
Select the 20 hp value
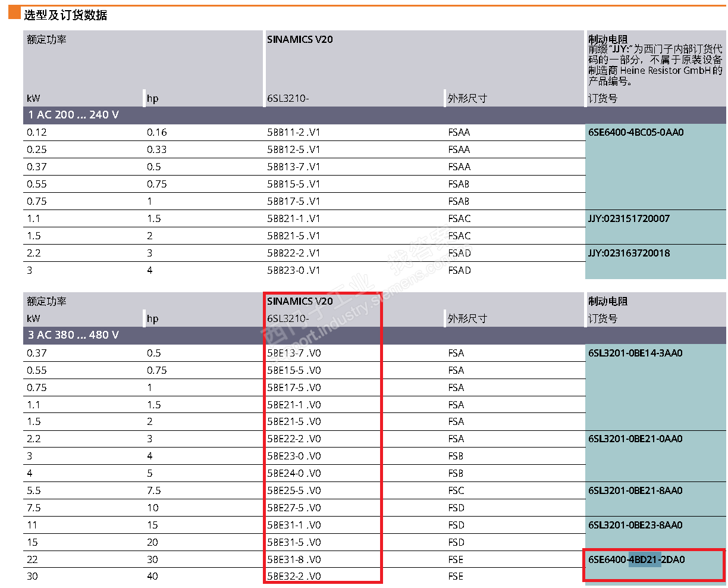pyautogui.click(x=153, y=542)
